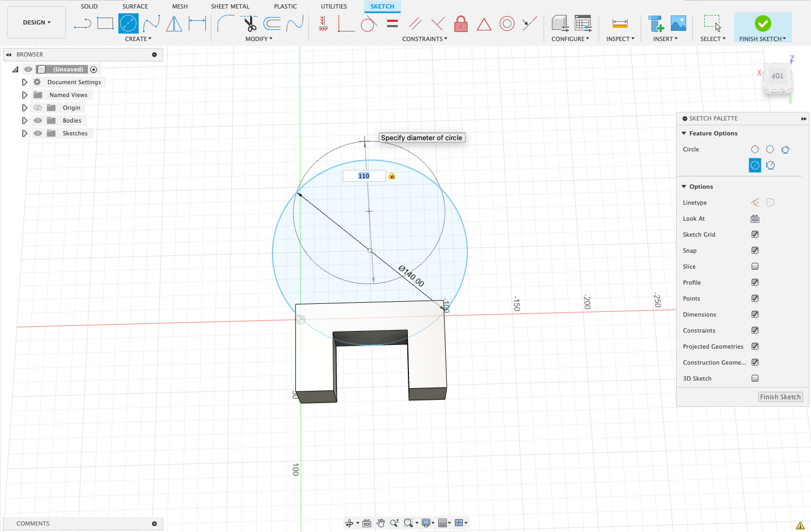This screenshot has width=811, height=532.
Task: Click the Insert Canvas image icon
Action: 678,23
